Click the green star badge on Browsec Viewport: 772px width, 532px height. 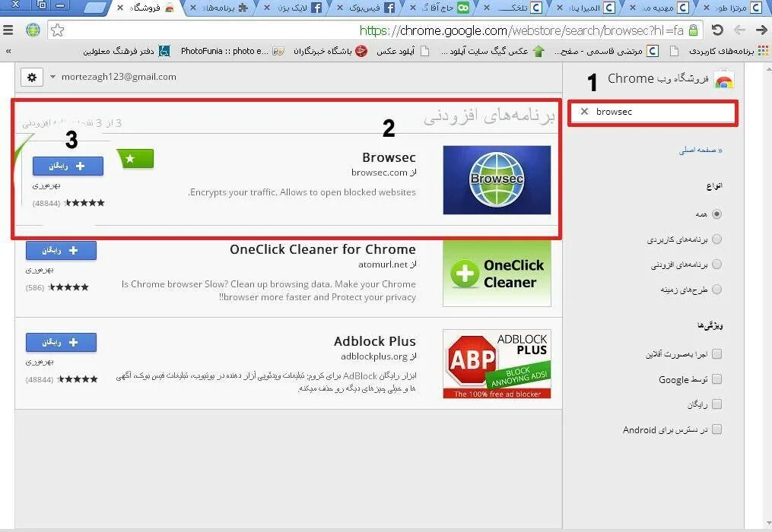click(x=135, y=159)
